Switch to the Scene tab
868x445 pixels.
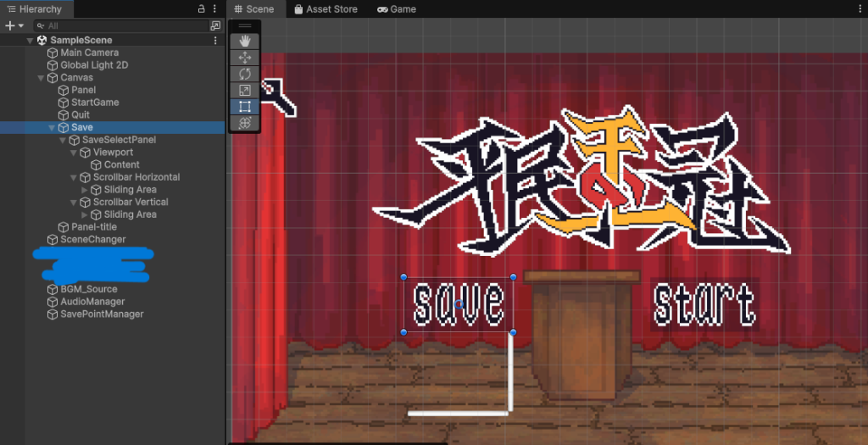254,8
